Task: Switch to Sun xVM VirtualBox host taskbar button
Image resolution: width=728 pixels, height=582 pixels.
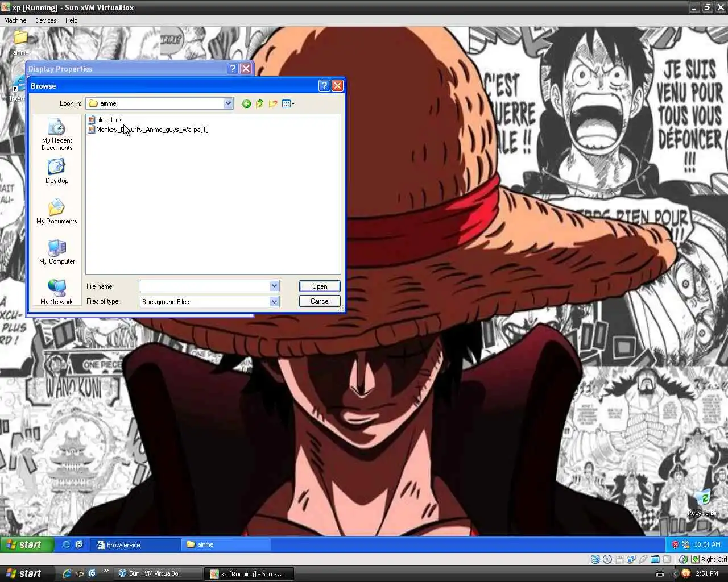Action: [x=158, y=573]
